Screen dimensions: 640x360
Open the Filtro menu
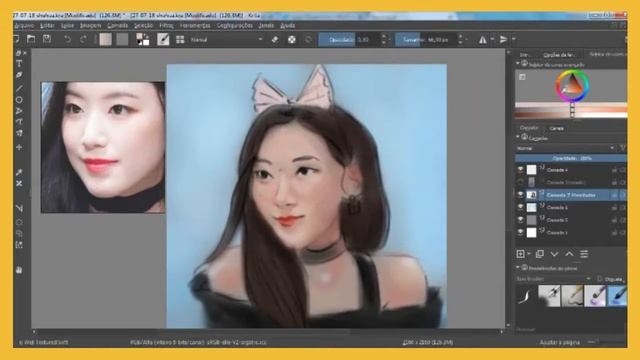tap(166, 26)
